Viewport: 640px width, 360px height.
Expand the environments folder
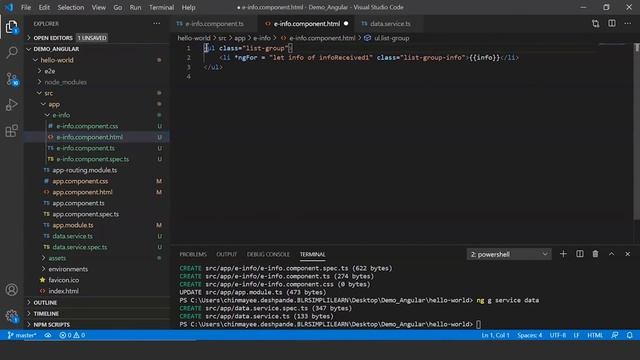pyautogui.click(x=68, y=269)
